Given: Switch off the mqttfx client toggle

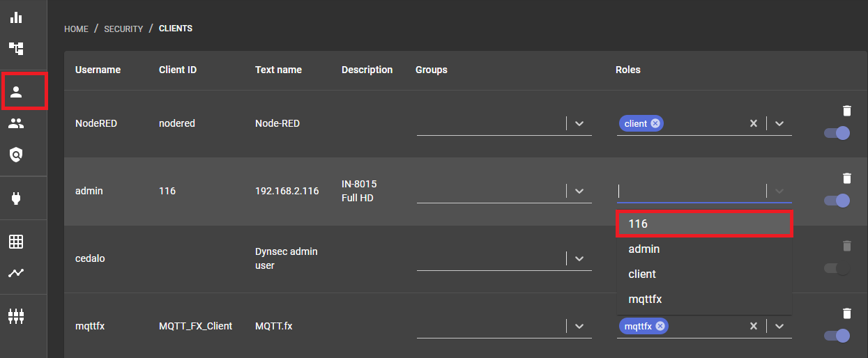Looking at the screenshot, I should point(837,336).
